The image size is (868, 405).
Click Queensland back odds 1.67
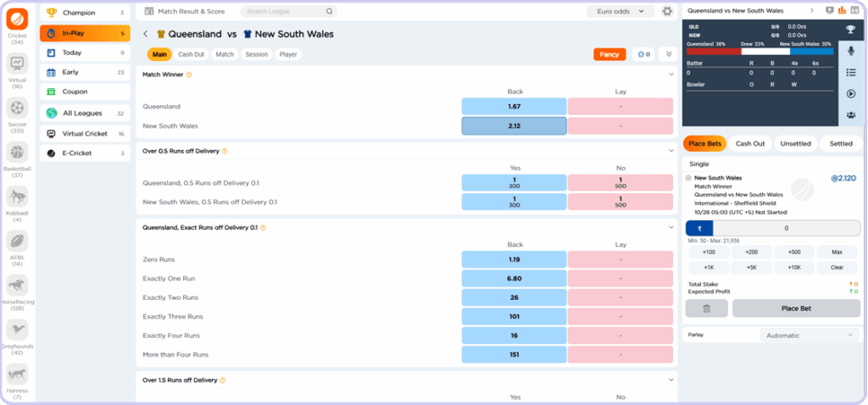coord(514,107)
